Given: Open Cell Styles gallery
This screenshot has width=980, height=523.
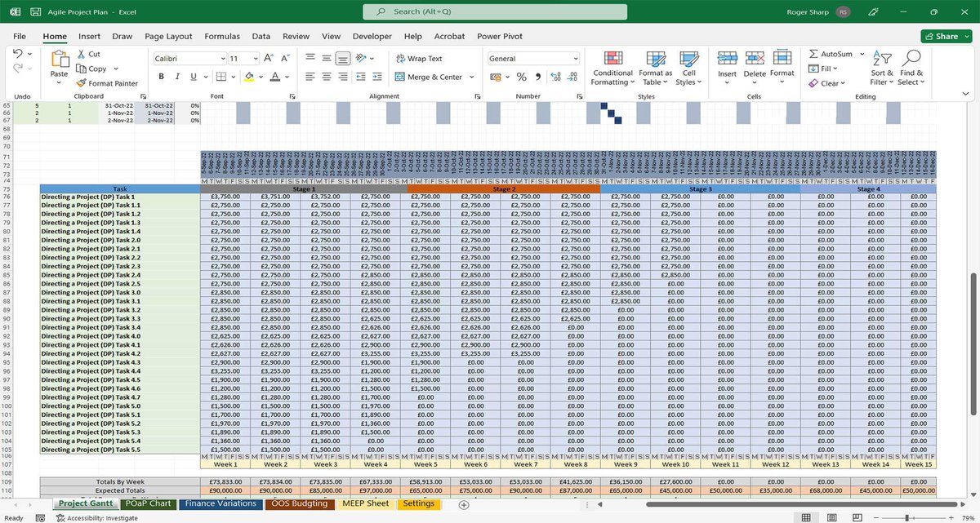Looking at the screenshot, I should coord(689,69).
